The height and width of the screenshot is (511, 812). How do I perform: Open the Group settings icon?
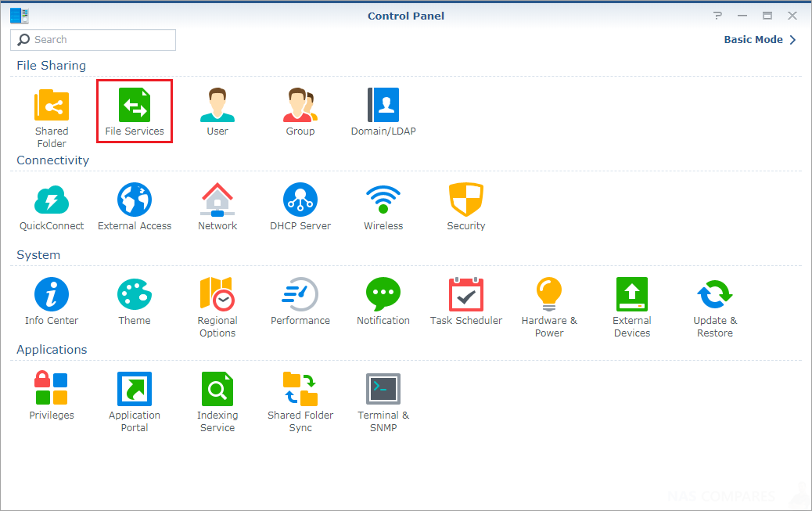300,111
